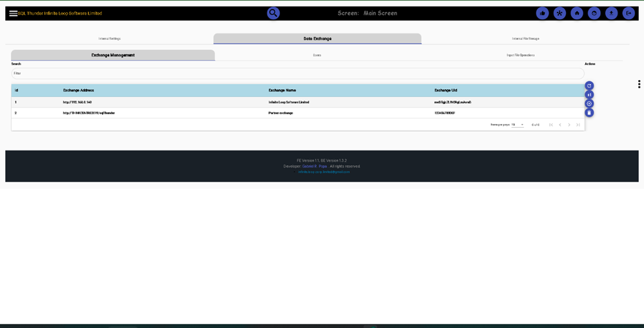Open the vertical three-dot menu

(x=639, y=84)
